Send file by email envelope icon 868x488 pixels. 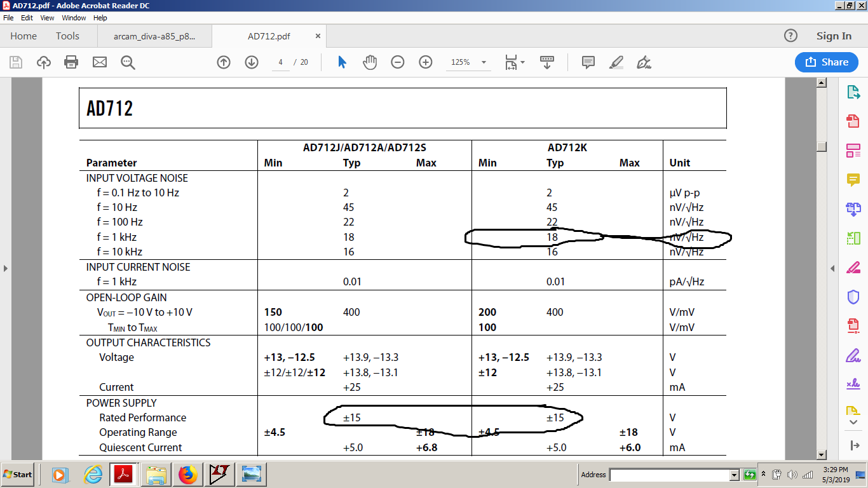tap(100, 62)
